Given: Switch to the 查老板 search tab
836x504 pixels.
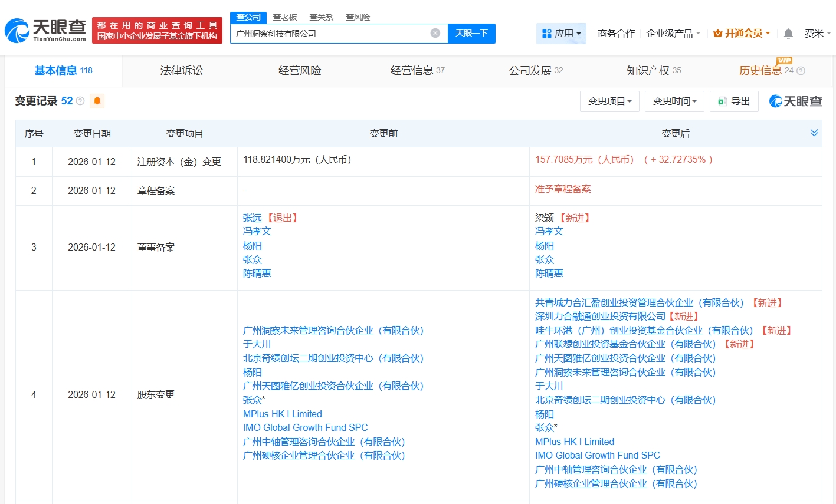Looking at the screenshot, I should click(x=285, y=17).
